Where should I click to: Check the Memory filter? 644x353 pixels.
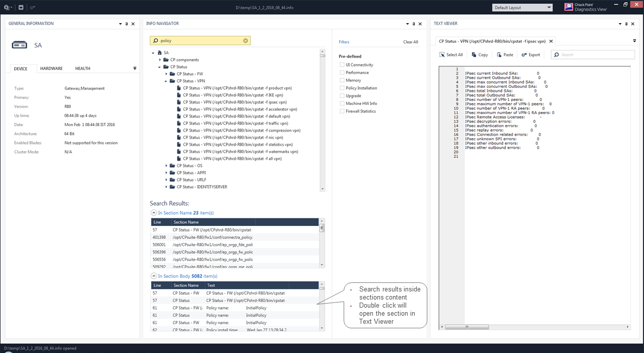(342, 80)
